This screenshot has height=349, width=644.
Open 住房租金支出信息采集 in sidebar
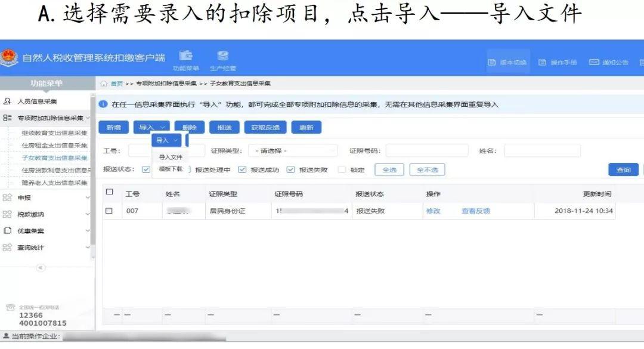point(54,145)
